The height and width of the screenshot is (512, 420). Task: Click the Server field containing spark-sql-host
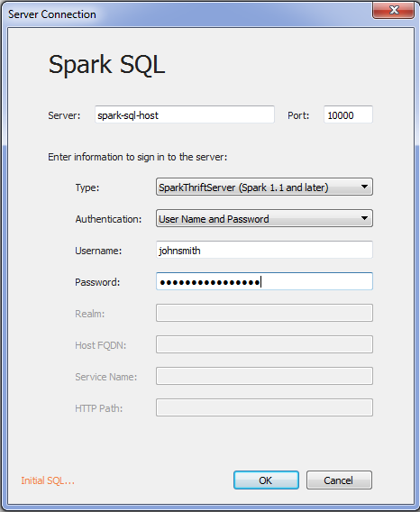pos(185,114)
